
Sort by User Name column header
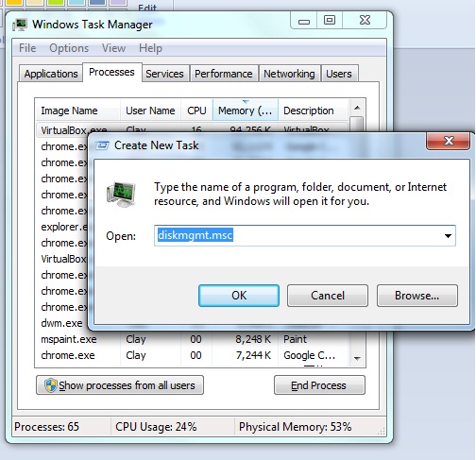(x=150, y=111)
